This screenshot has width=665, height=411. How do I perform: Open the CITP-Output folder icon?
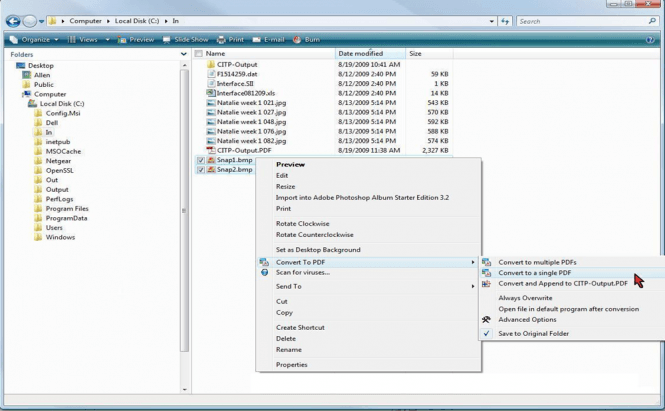211,64
